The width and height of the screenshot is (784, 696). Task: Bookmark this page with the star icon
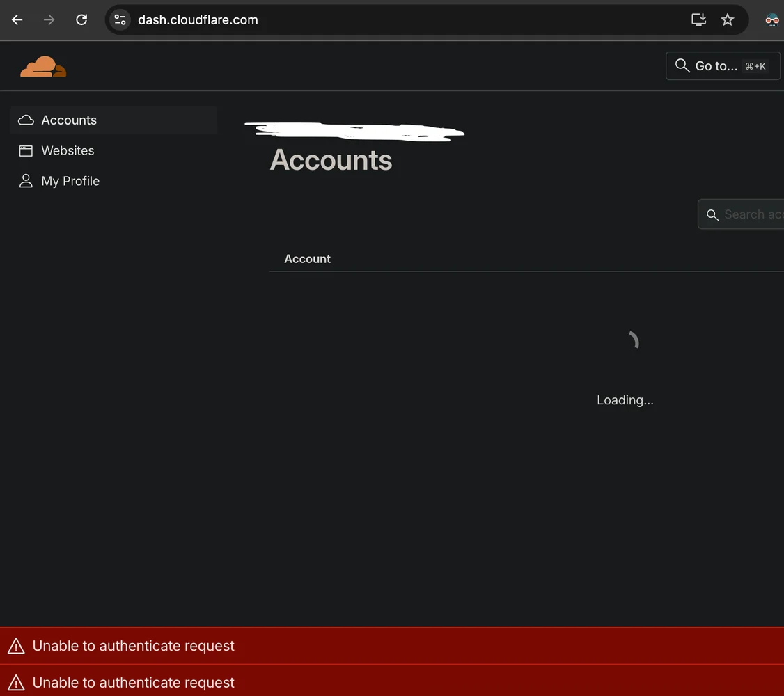(728, 20)
